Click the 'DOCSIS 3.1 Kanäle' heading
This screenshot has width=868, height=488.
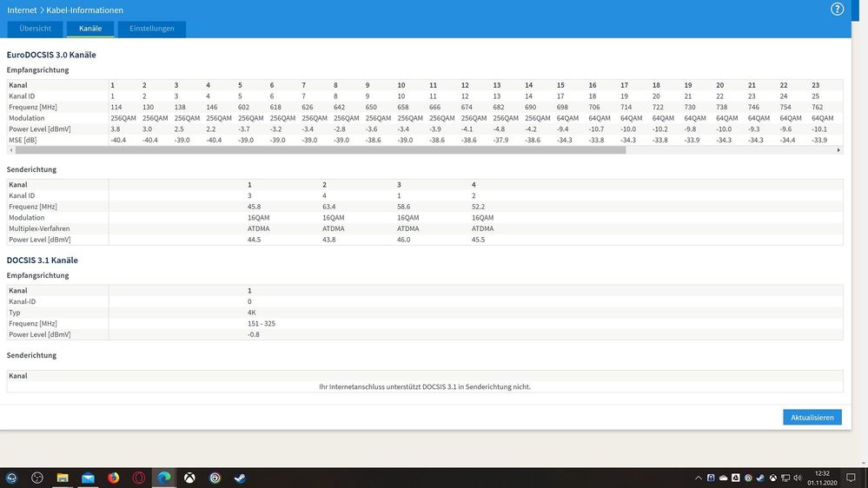pos(42,260)
